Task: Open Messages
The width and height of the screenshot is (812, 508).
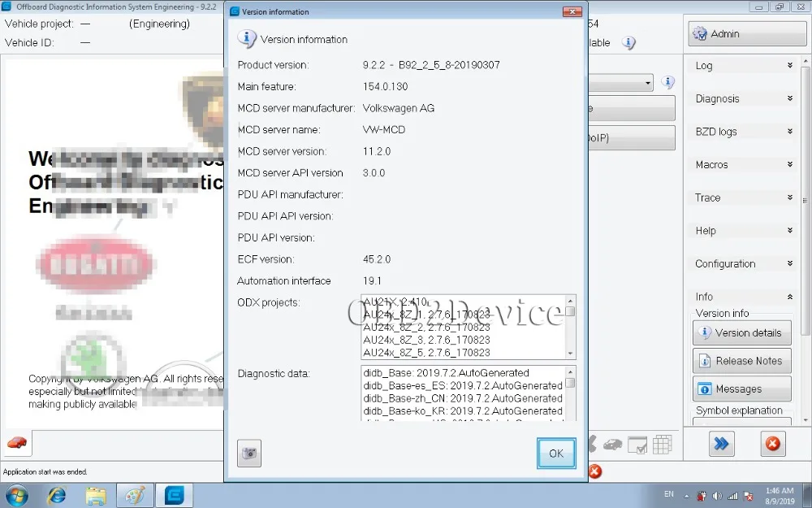Action: [741, 389]
